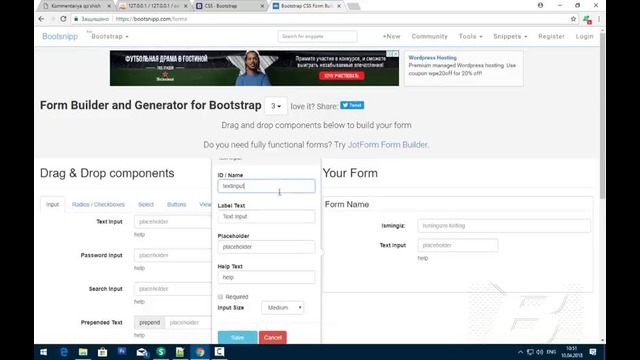Open the green browser extension icon
640x360 pixels.
[587, 19]
